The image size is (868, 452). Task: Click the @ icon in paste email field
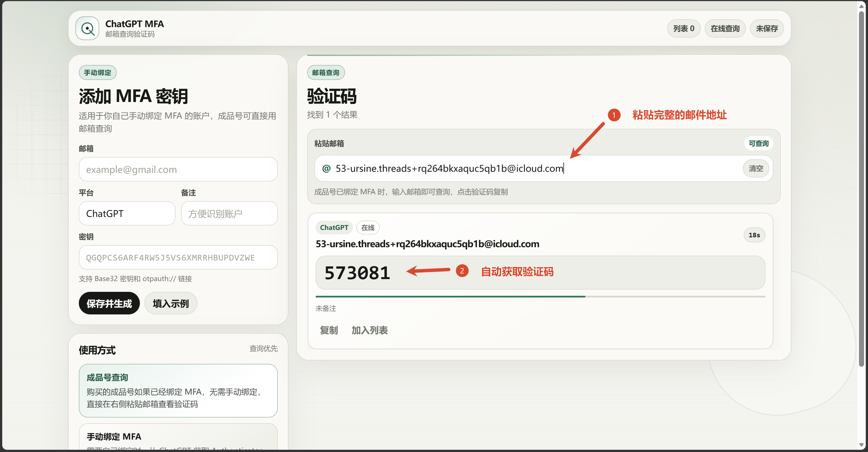click(x=326, y=168)
